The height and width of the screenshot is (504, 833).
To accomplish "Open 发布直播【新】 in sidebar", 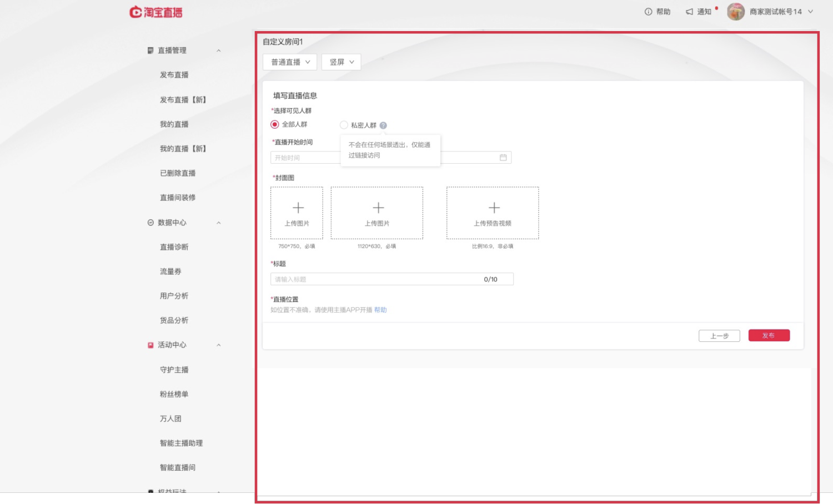I will [184, 100].
